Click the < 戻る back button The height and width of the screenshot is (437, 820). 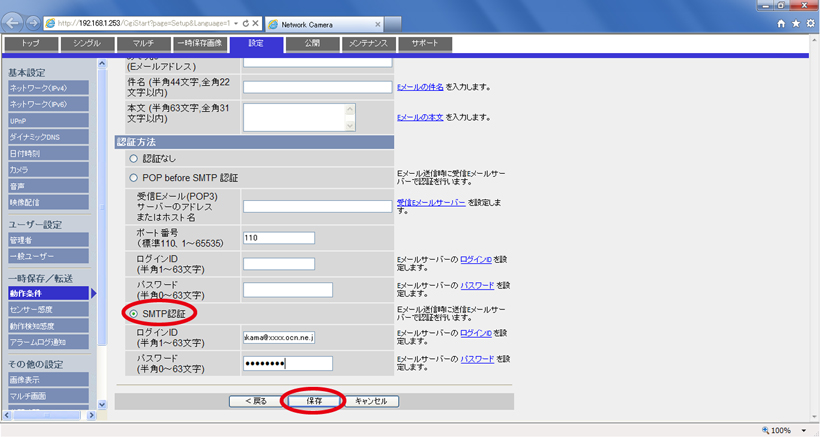tap(256, 401)
